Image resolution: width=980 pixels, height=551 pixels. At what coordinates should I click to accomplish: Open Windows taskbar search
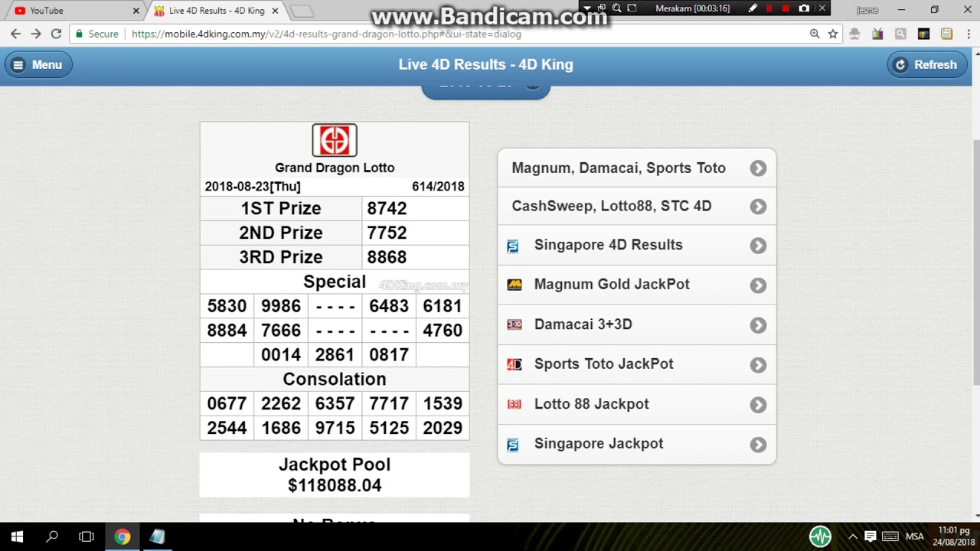pyautogui.click(x=52, y=536)
